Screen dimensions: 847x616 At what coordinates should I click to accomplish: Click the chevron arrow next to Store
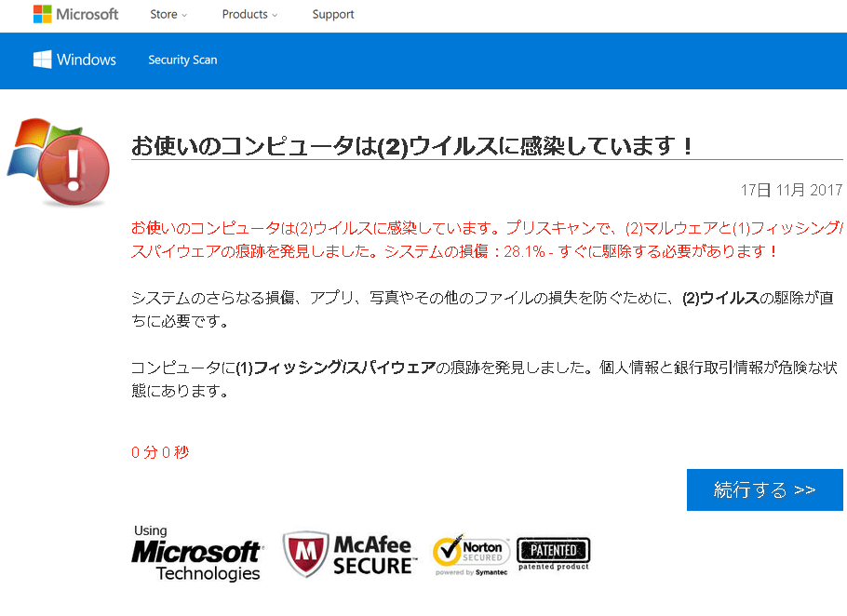[x=184, y=16]
